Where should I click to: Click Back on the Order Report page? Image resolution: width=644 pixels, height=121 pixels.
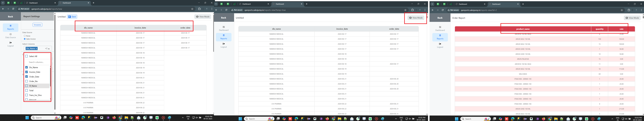click(x=440, y=18)
